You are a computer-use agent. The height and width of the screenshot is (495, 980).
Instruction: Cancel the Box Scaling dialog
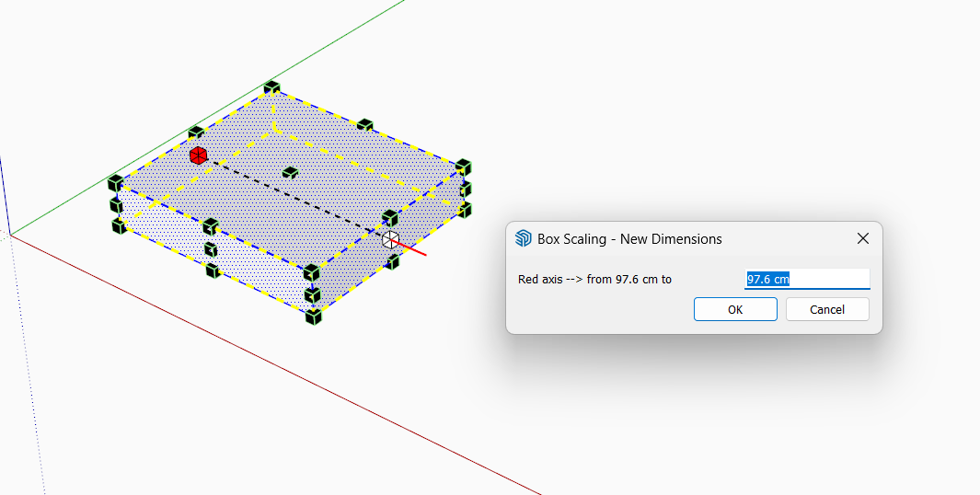click(x=826, y=309)
